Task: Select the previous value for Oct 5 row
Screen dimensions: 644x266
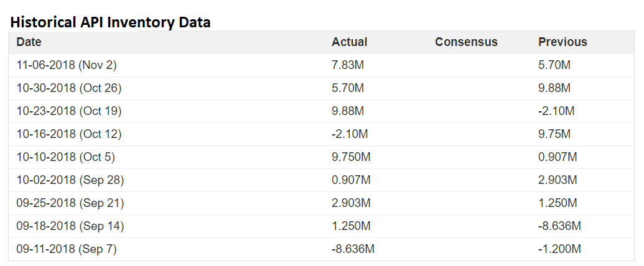Action: pos(558,157)
